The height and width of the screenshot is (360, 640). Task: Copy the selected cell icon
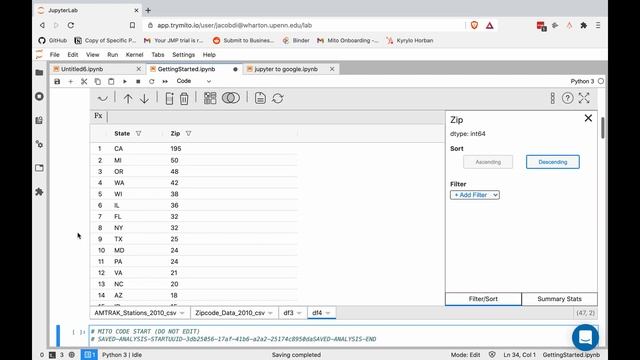98,81
